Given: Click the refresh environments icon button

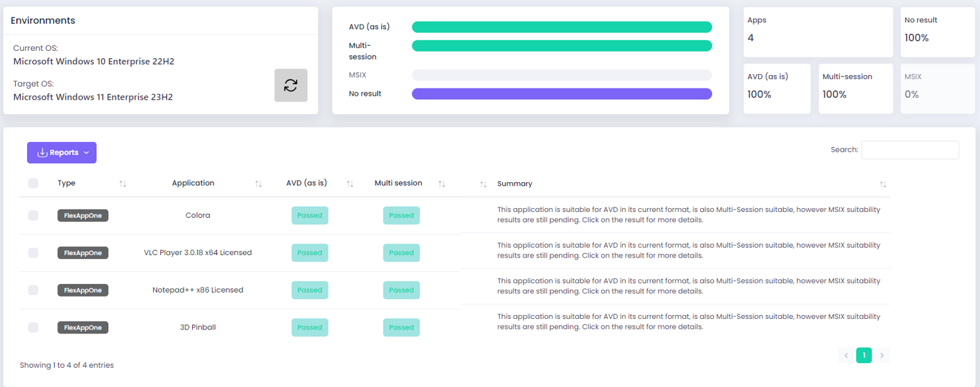Looking at the screenshot, I should (291, 85).
